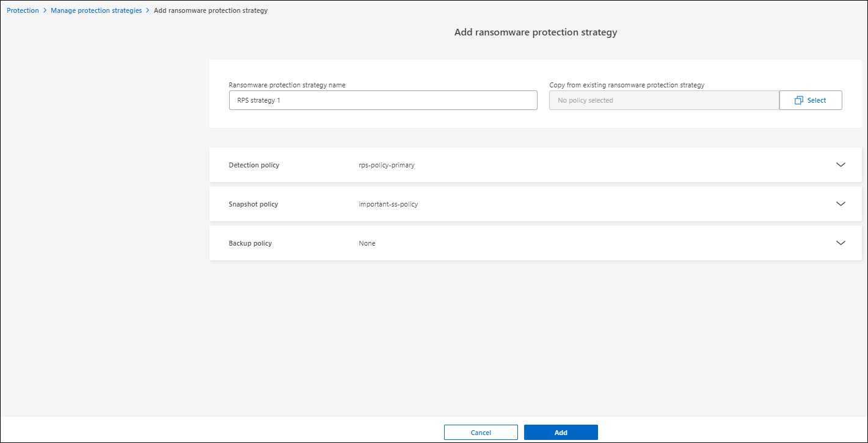The height and width of the screenshot is (443, 868).
Task: Select the rps-policy-primary value text
Action: tap(387, 165)
